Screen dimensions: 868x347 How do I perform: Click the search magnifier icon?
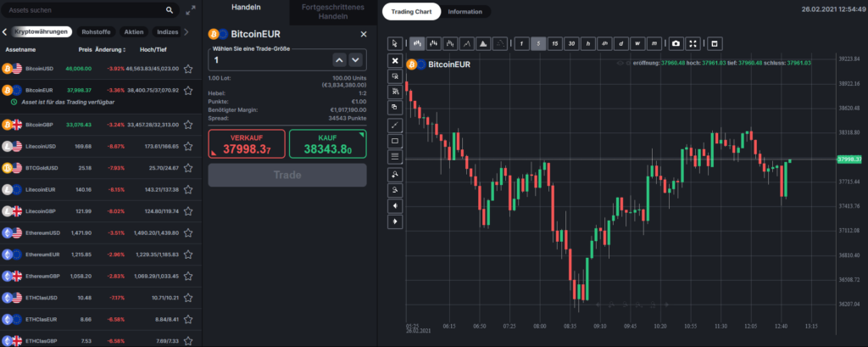pyautogui.click(x=170, y=10)
